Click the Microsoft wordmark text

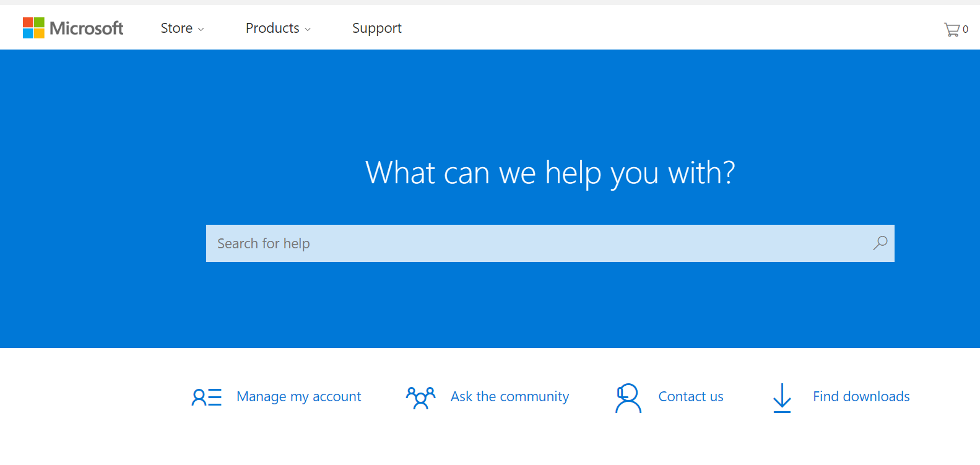coord(87,28)
